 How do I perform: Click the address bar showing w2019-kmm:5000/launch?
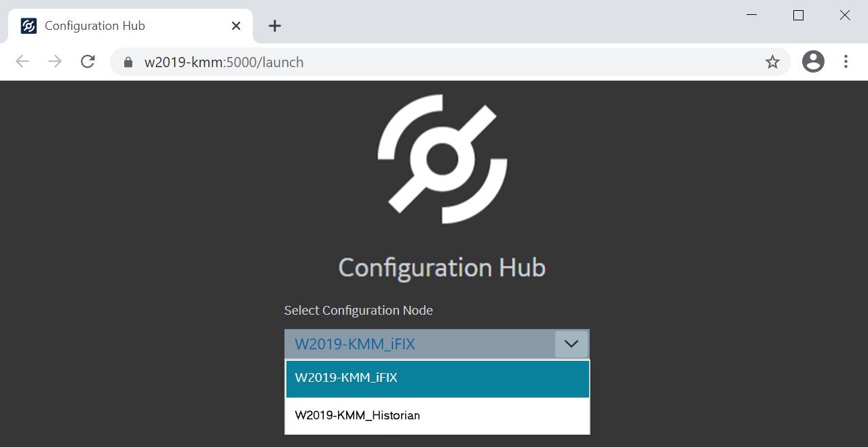[450, 62]
